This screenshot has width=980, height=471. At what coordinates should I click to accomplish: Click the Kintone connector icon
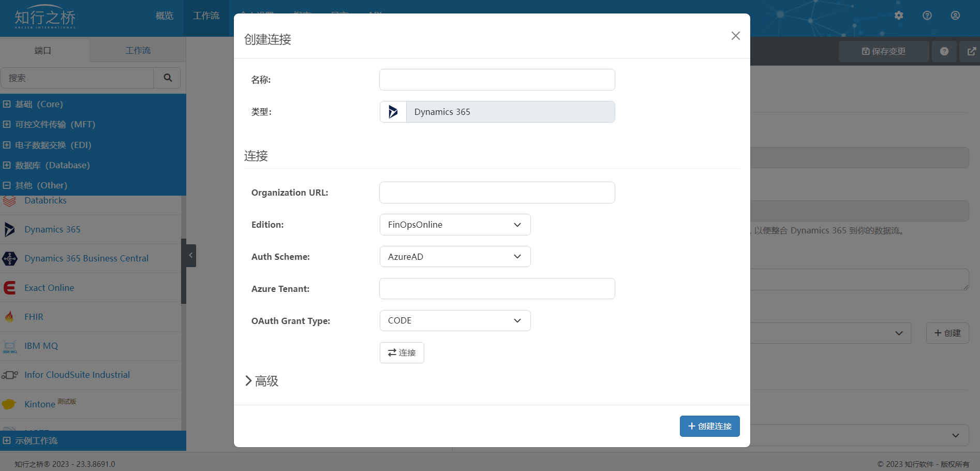[9, 404]
